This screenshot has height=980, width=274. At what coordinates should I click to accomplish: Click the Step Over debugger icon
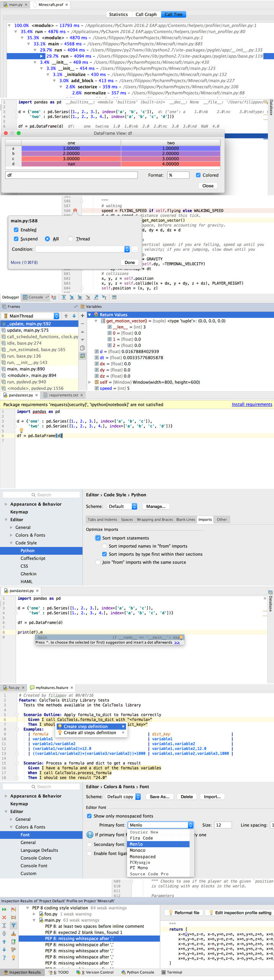pyautogui.click(x=64, y=297)
